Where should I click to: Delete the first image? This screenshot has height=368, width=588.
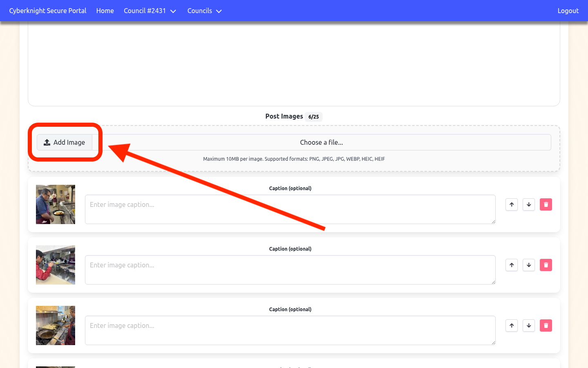tap(546, 204)
